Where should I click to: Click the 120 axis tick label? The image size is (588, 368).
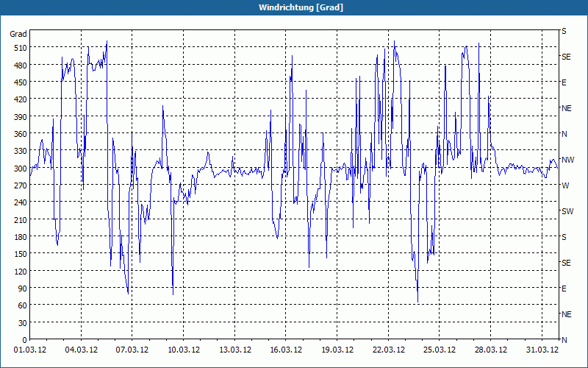(21, 271)
